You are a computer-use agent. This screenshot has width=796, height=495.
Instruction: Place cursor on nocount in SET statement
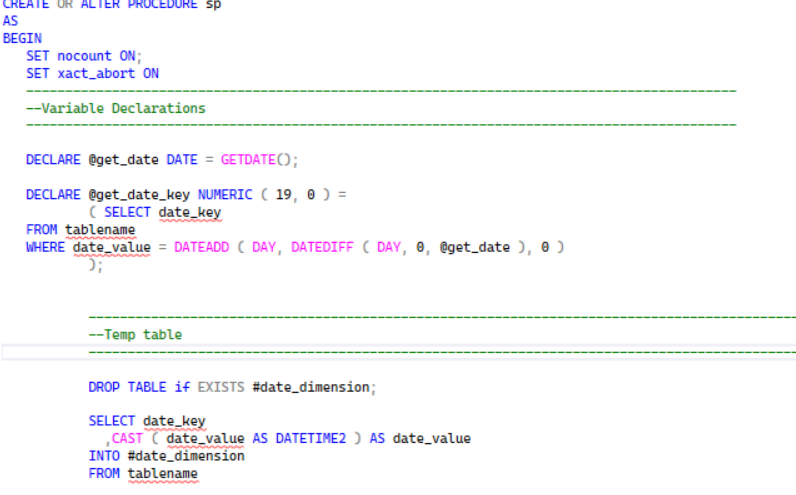point(85,56)
